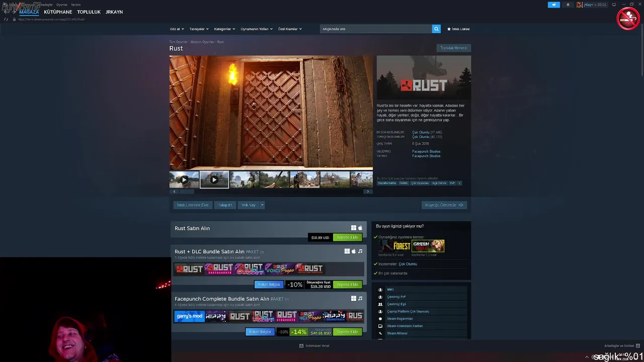
Task: Click Kuyruğu Görüntüle queue button
Action: [x=444, y=205]
